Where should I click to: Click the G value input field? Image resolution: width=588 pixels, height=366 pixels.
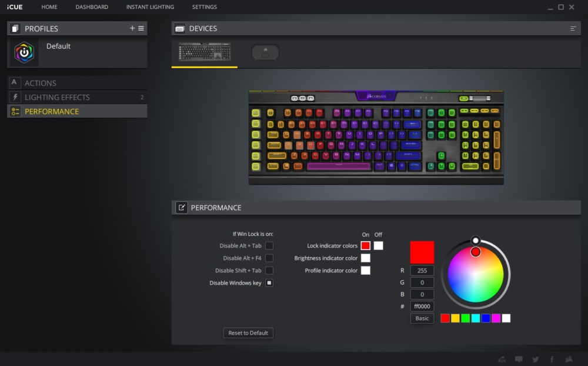tap(422, 282)
